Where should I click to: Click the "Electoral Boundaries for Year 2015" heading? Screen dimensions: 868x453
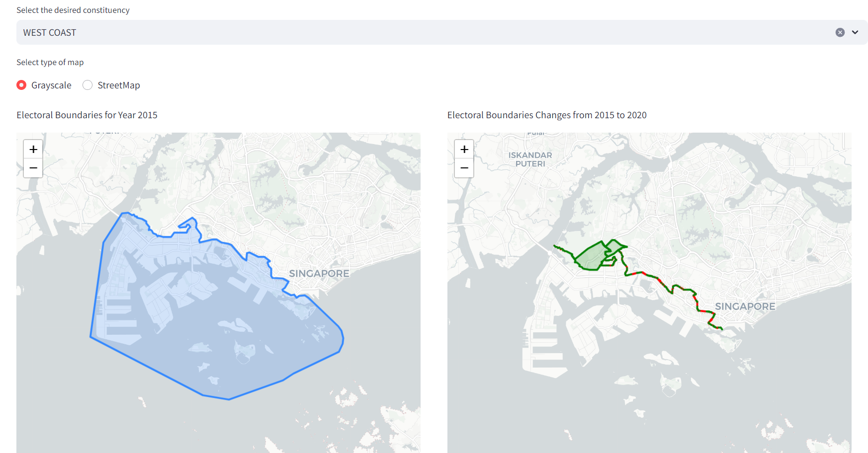(87, 115)
